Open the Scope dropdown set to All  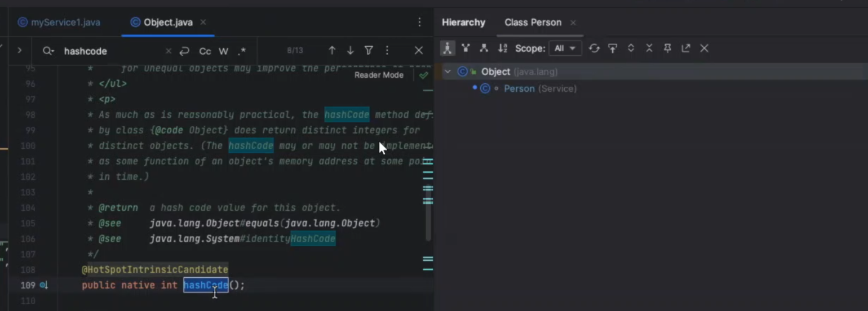pos(565,48)
